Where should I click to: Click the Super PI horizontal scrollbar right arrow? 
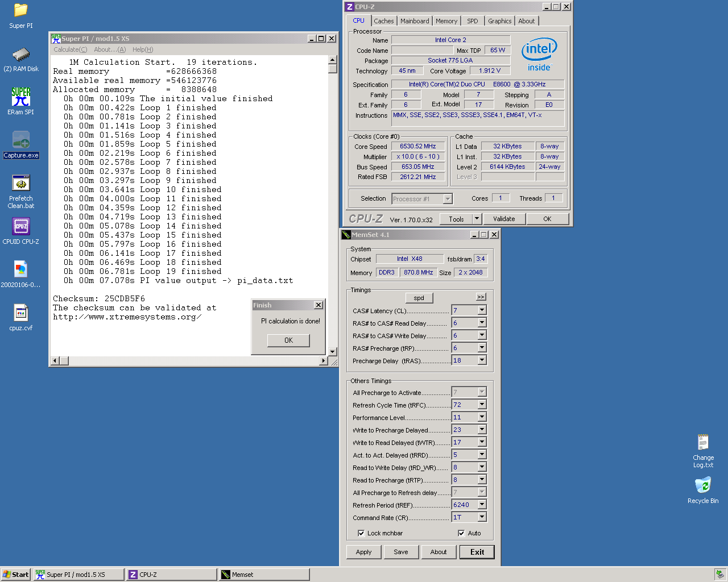[x=324, y=360]
